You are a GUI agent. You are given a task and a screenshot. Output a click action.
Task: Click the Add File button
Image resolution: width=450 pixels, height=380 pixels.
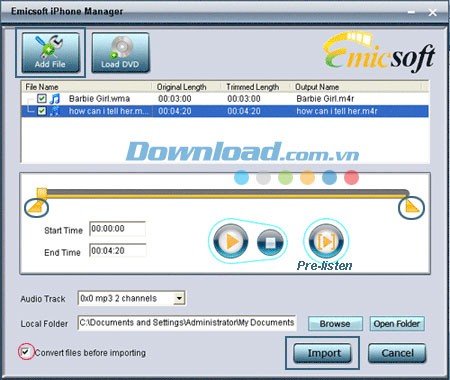(50, 52)
